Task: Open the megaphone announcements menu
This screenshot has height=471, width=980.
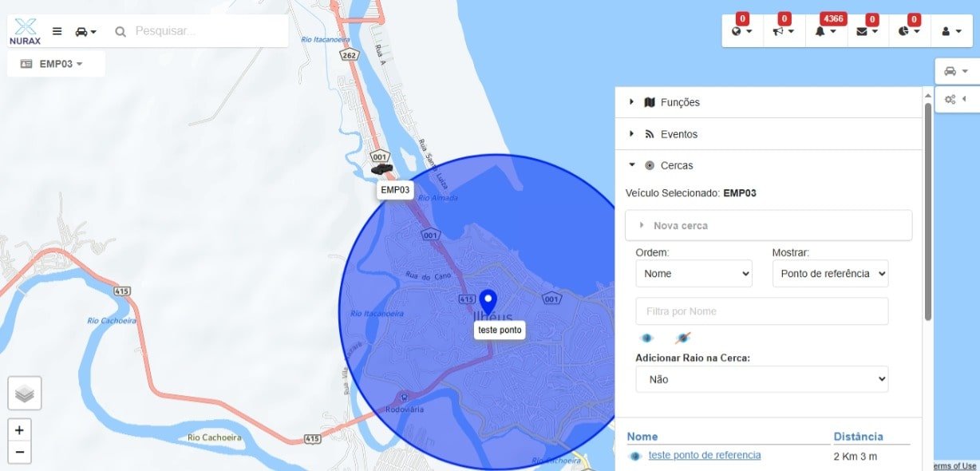Action: (783, 31)
